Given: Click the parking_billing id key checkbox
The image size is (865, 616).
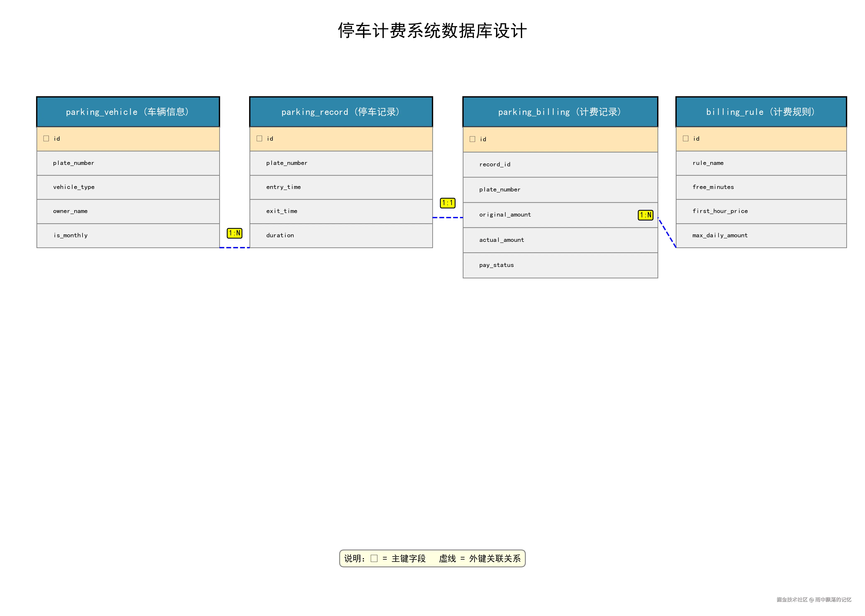Looking at the screenshot, I should click(472, 139).
